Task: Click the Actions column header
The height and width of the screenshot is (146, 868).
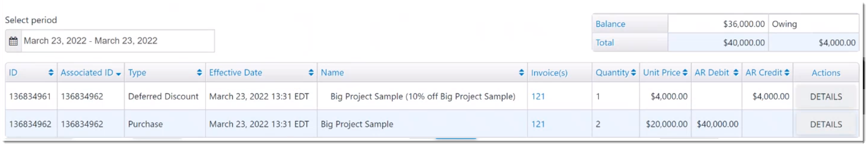Action: click(826, 73)
